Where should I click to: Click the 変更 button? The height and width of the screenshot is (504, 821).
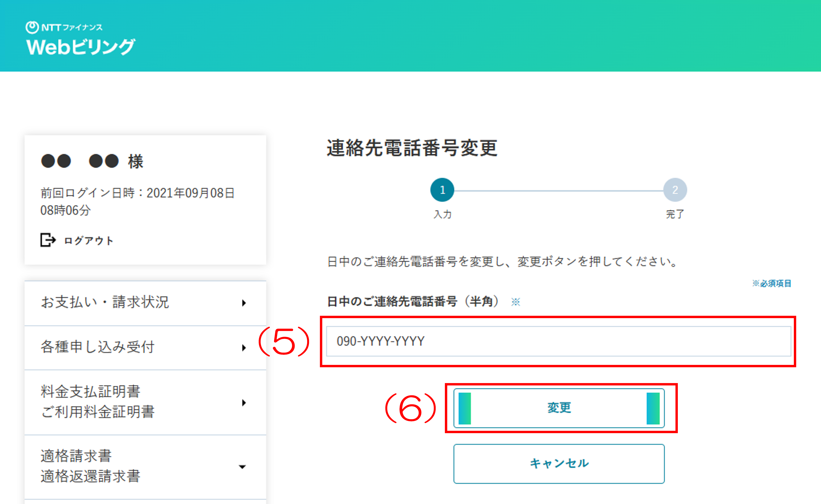coord(559,408)
